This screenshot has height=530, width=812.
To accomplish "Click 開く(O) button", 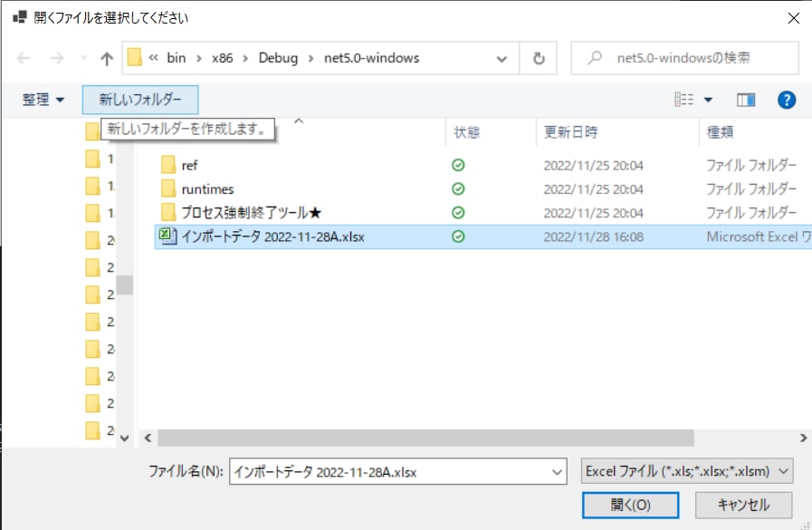I will pyautogui.click(x=631, y=505).
